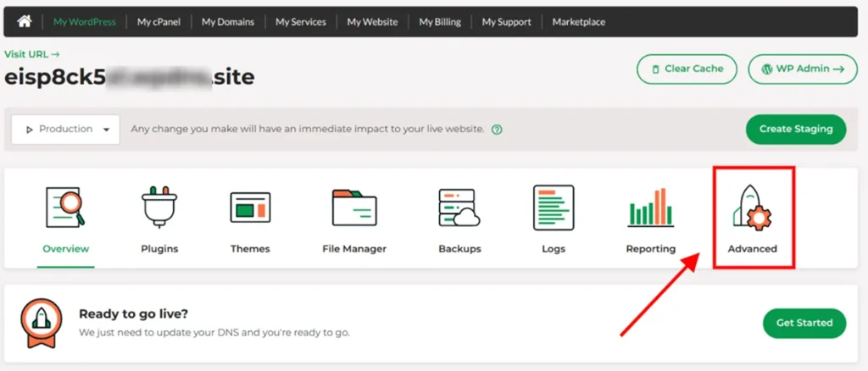868x371 pixels.
Task: Open WP Admin dashboard
Action: click(803, 69)
